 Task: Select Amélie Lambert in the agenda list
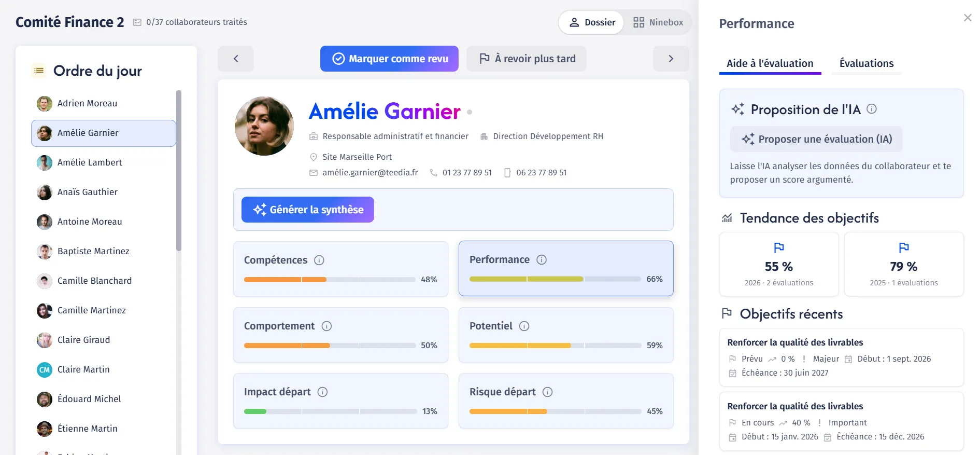click(x=104, y=163)
